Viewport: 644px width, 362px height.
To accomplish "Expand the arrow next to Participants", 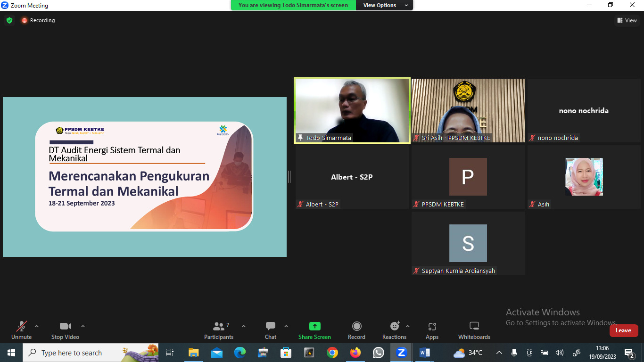I will pos(244,326).
